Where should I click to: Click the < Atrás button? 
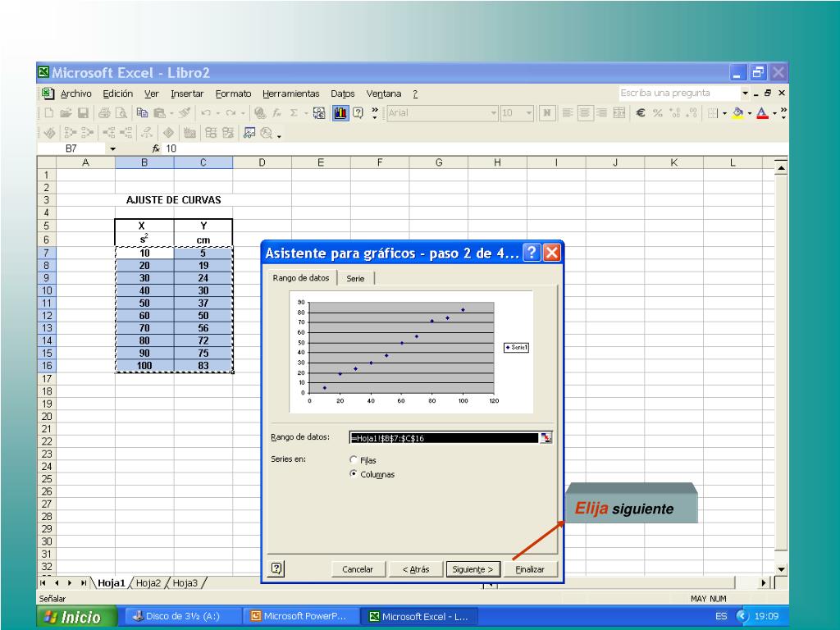click(x=416, y=569)
